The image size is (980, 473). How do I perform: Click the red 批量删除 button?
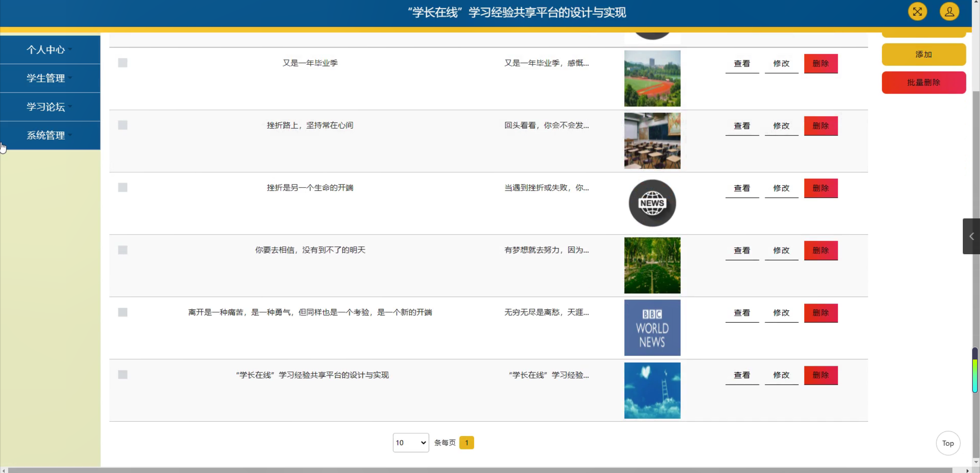[x=924, y=82]
